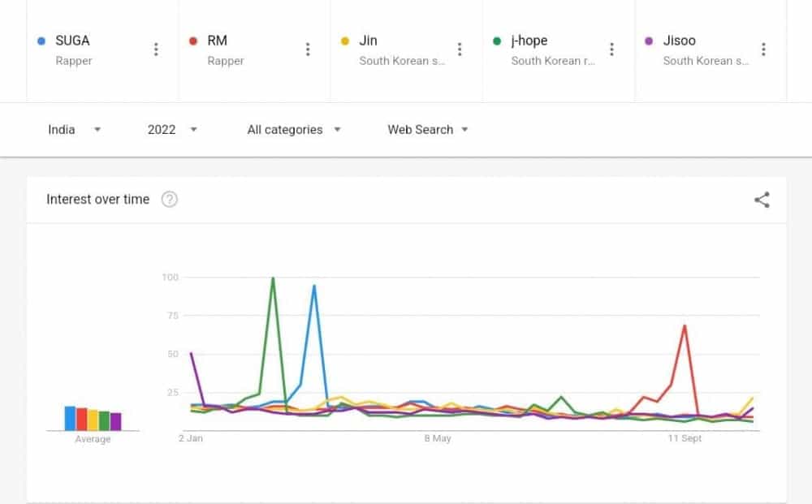
Task: Select the RM search term
Action: (x=217, y=41)
